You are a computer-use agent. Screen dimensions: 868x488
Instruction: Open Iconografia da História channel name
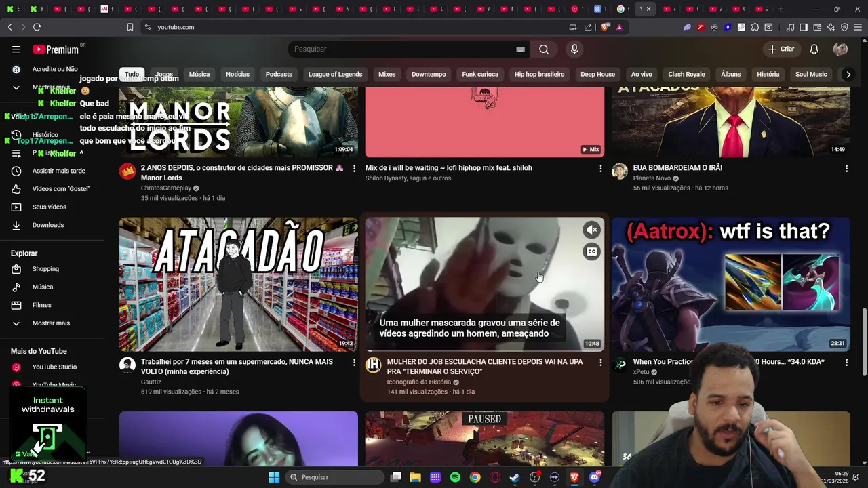(418, 382)
